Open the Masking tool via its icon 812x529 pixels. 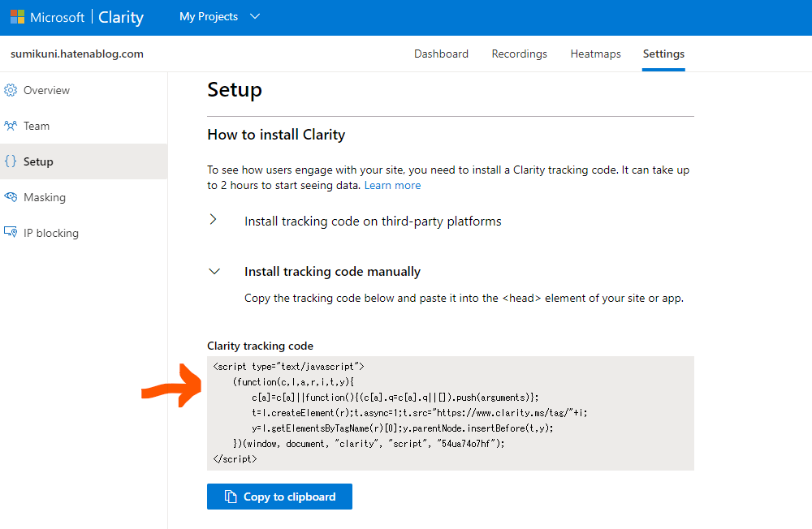11,196
